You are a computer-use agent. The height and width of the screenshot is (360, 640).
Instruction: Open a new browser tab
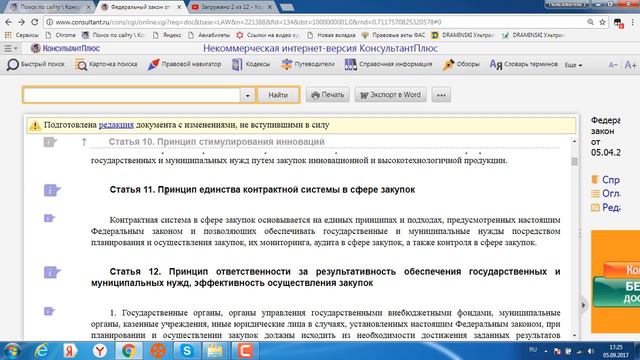pos(287,7)
